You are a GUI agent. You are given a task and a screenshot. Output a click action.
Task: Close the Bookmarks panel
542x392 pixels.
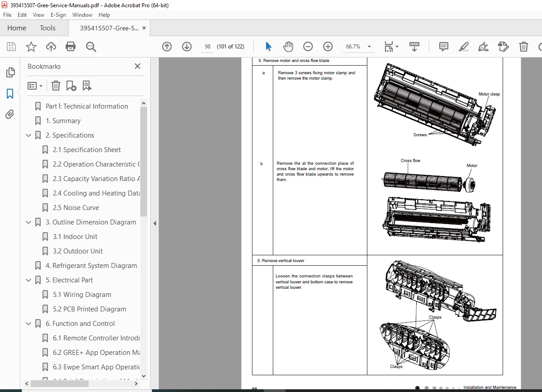pyautogui.click(x=137, y=66)
